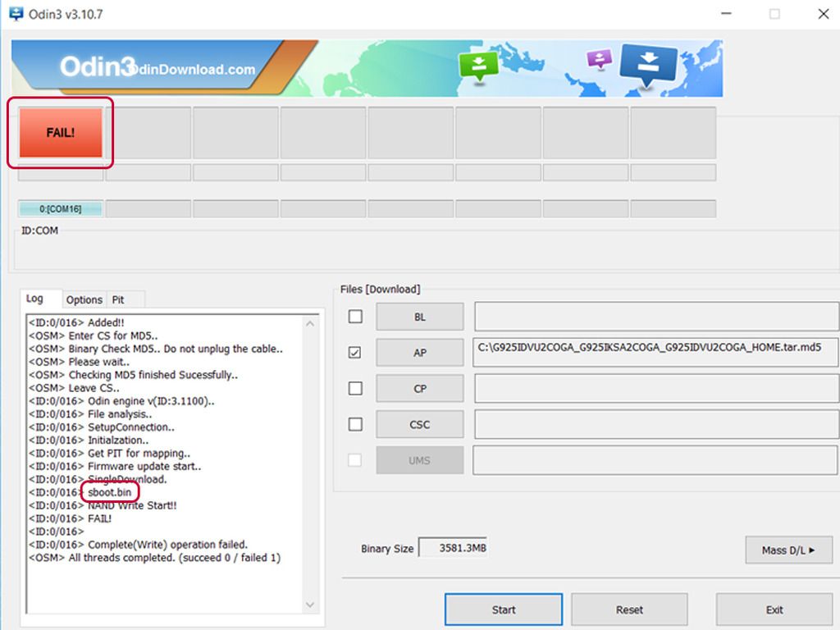Exit the Odin3 application

pos(774,609)
